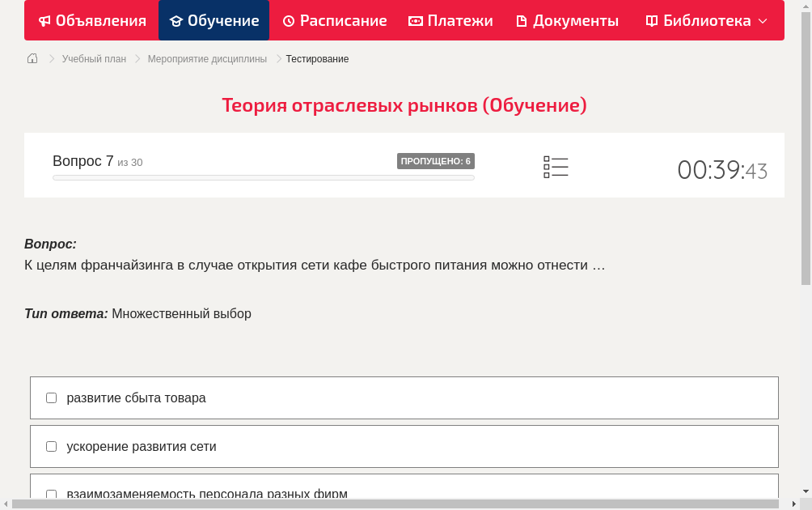Select взаимозаменяемость персонала разных фирм option
Screen dimensions: 812x510
(51, 494)
